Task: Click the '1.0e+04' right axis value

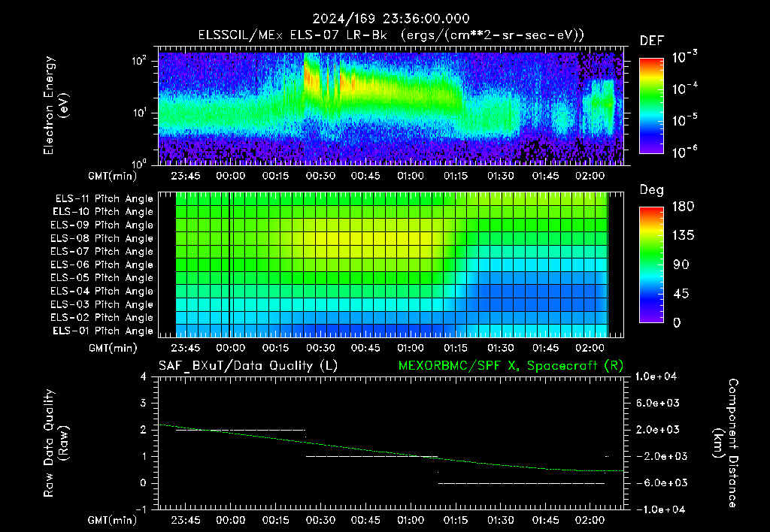Action: click(656, 376)
